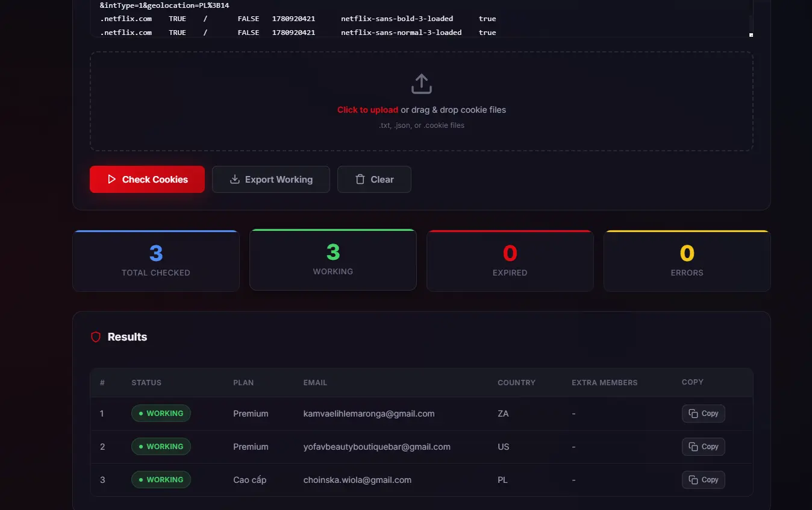The height and width of the screenshot is (510, 812).
Task: Click the COUNTRY column header
Action: coord(516,383)
